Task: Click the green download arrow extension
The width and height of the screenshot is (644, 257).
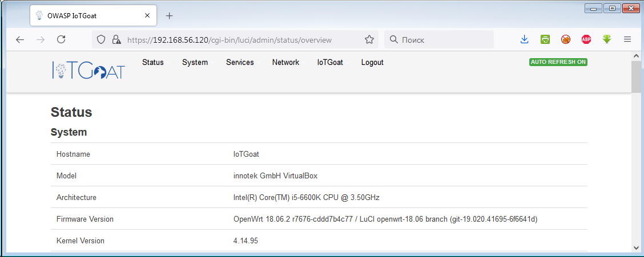Action: [607, 39]
